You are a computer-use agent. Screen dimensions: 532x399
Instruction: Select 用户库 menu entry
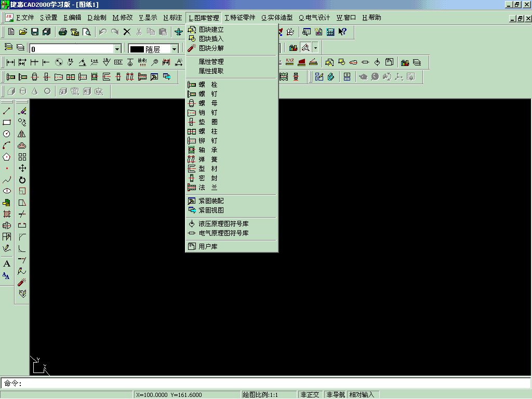point(208,247)
